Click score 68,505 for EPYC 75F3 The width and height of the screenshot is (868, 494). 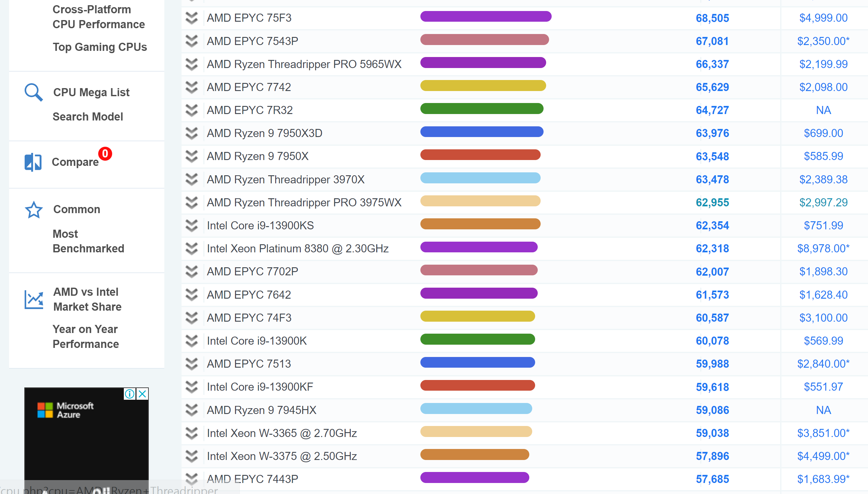tap(712, 18)
